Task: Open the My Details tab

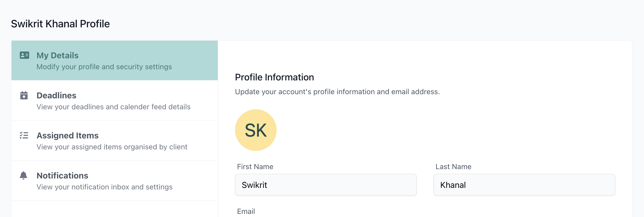Action: pos(115,60)
